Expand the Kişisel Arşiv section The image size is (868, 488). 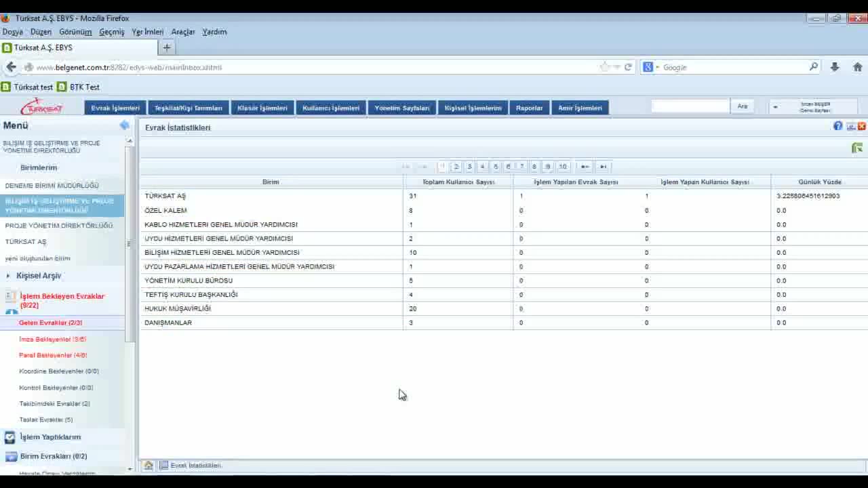pos(39,276)
